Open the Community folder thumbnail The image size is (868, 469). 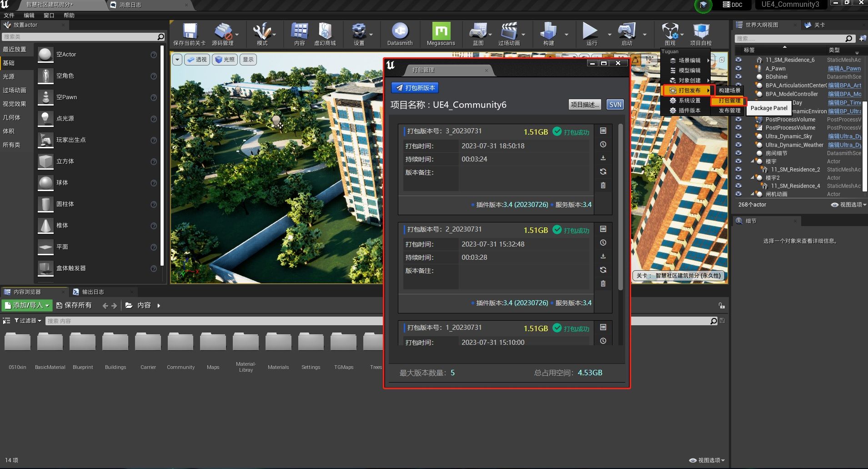(181, 343)
